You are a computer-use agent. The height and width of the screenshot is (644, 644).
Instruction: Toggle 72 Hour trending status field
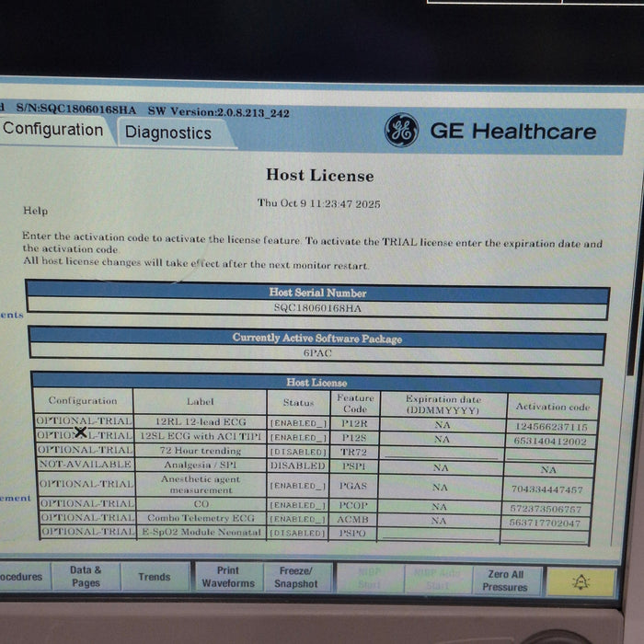298,452
